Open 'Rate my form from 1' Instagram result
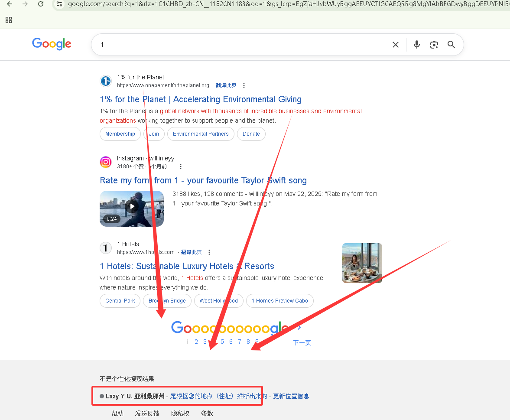The image size is (510, 420). coord(203,180)
